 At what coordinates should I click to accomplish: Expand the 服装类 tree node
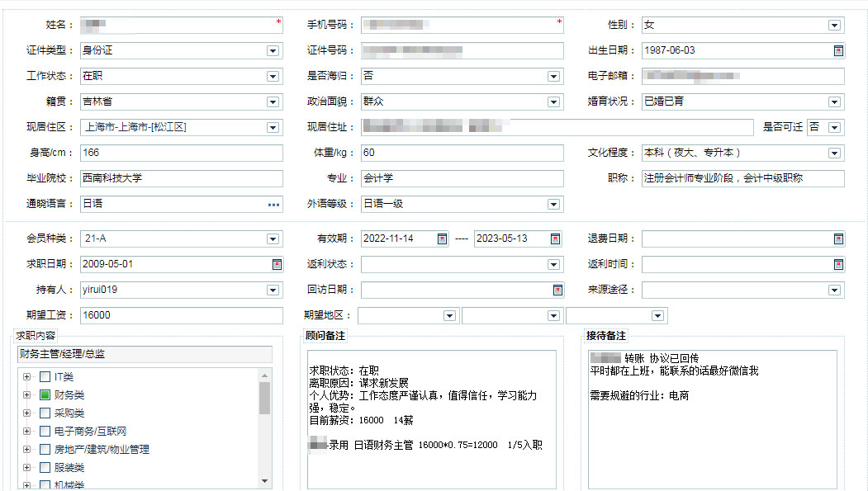coord(26,468)
